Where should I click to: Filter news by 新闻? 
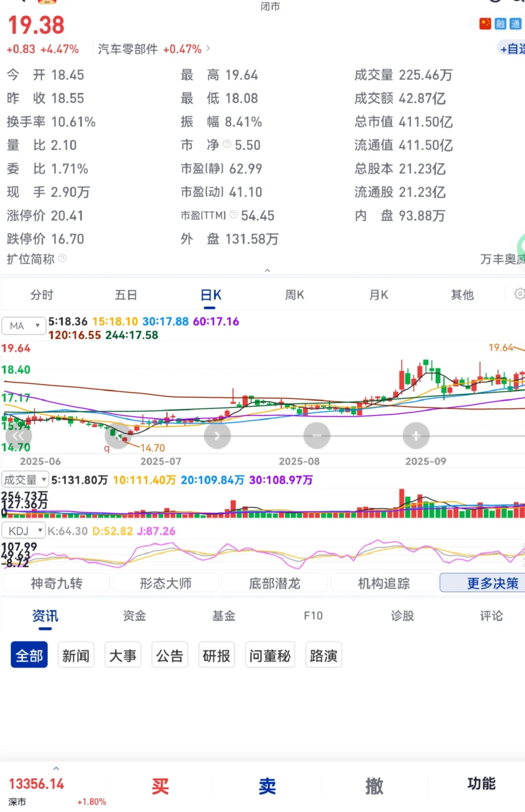tap(76, 655)
